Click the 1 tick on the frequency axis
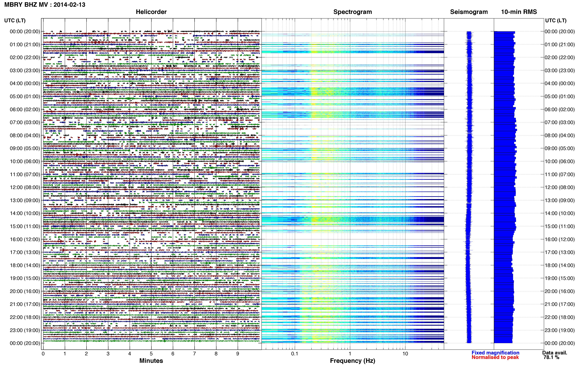Viewport: 588px width, 368px height. coord(350,354)
